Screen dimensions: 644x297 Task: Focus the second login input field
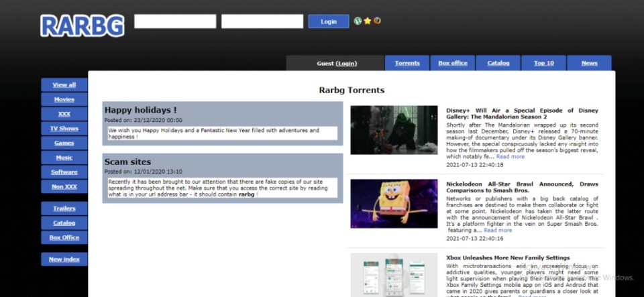262,21
